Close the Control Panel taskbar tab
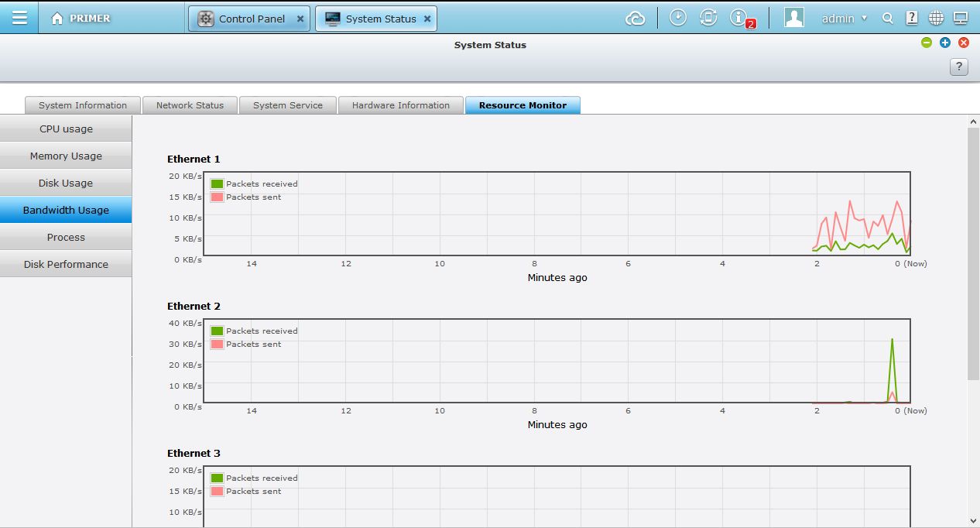Viewport: 980px width, 528px height. pyautogui.click(x=300, y=19)
